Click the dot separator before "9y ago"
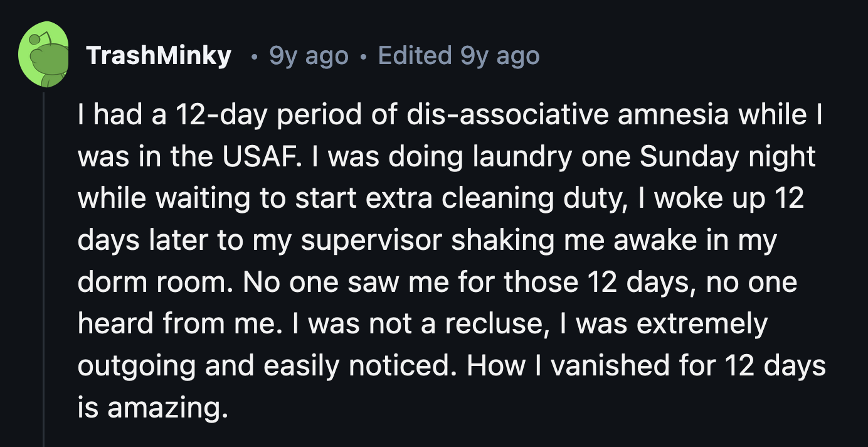Viewport: 868px width, 447px height. pyautogui.click(x=253, y=57)
